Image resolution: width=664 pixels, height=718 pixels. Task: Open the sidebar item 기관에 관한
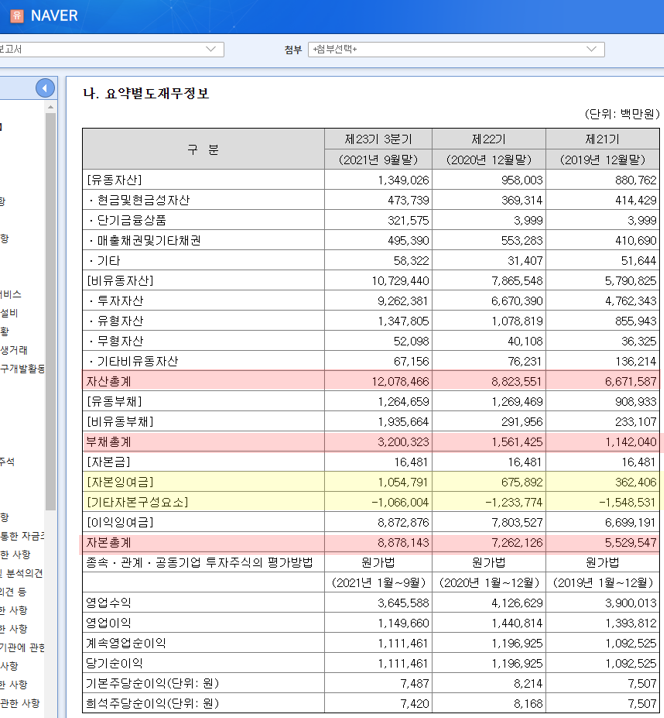tap(22, 647)
